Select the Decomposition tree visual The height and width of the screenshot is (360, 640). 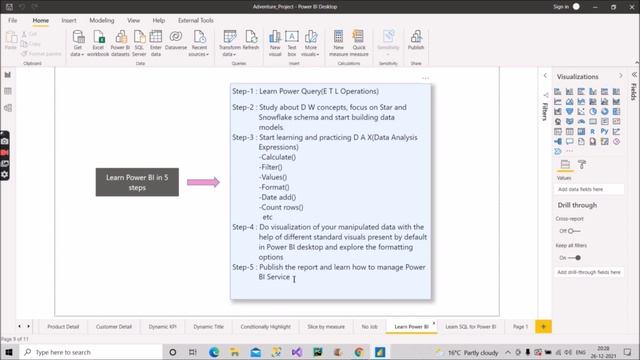pyautogui.click(x=558, y=142)
